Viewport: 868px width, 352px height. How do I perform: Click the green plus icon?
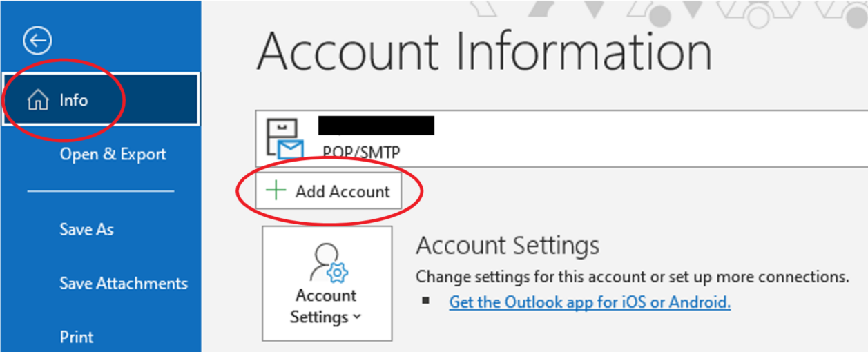pyautogui.click(x=276, y=190)
